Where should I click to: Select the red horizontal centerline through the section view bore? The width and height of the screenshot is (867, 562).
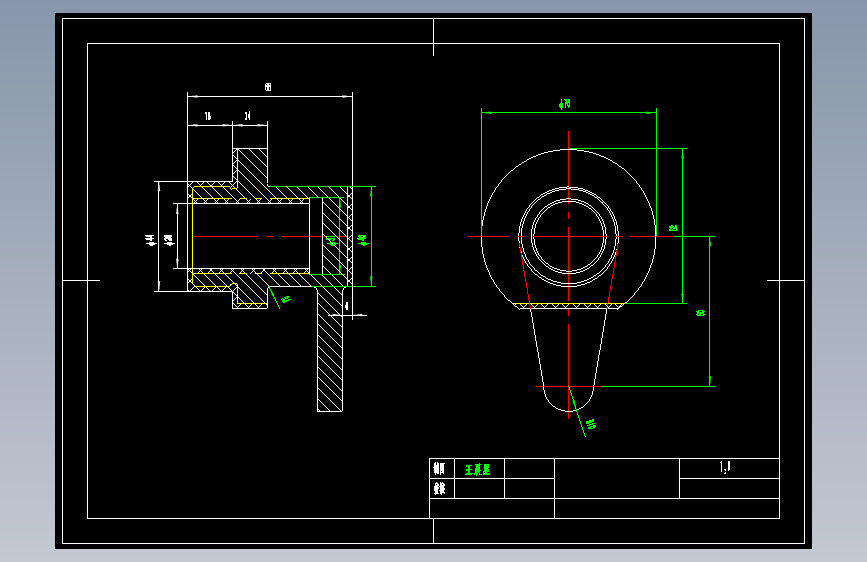[x=269, y=236]
